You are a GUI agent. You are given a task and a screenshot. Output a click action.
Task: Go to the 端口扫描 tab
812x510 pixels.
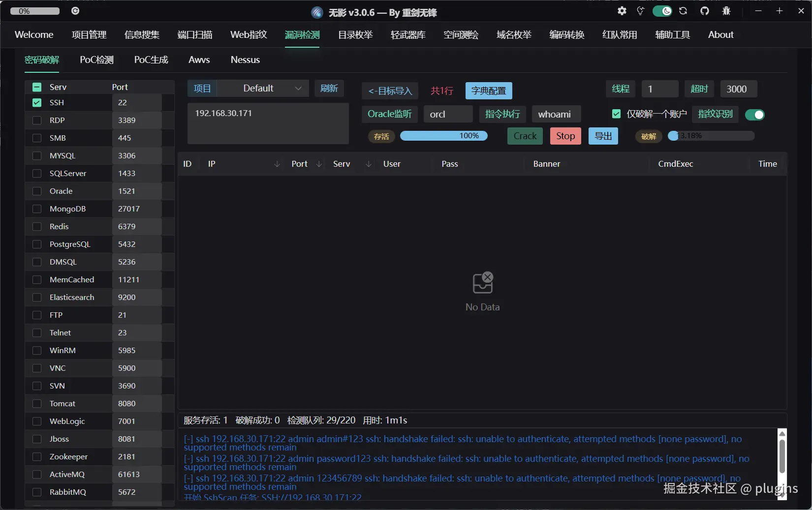[195, 35]
